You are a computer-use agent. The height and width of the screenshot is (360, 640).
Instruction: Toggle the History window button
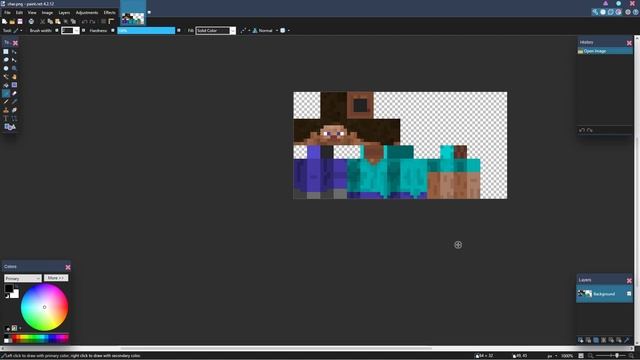(603, 12)
